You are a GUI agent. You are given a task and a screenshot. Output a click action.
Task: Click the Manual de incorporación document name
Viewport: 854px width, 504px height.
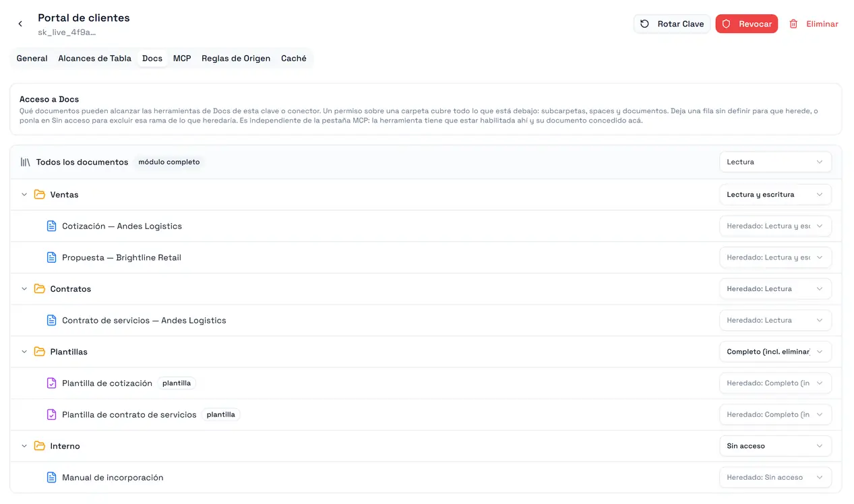pyautogui.click(x=113, y=478)
